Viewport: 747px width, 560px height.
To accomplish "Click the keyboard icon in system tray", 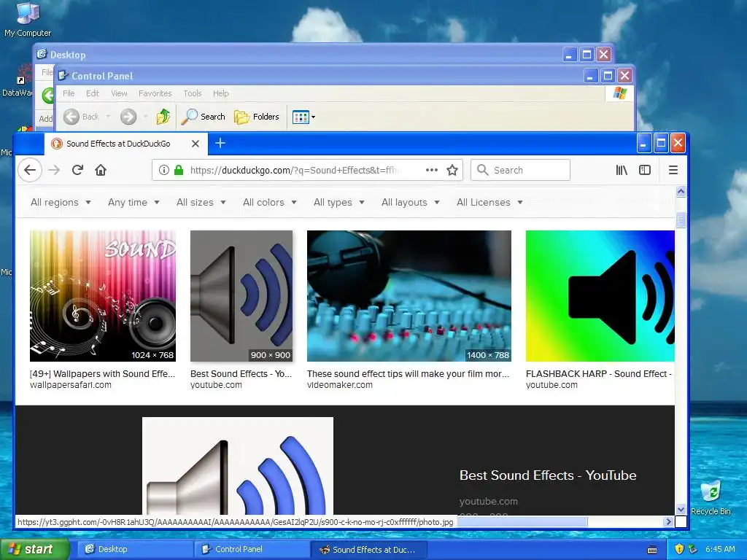I will click(x=652, y=550).
